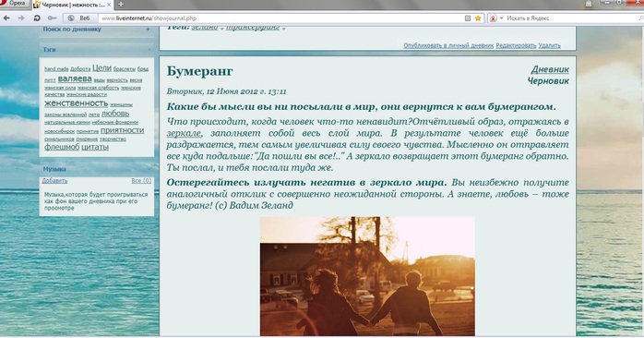This screenshot has width=644, height=338.
Task: Open the password key (wand) icon
Action: coord(52,18)
